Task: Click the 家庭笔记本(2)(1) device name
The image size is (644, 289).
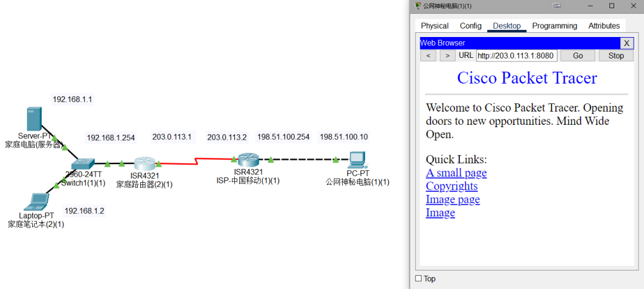Action: coord(36,225)
